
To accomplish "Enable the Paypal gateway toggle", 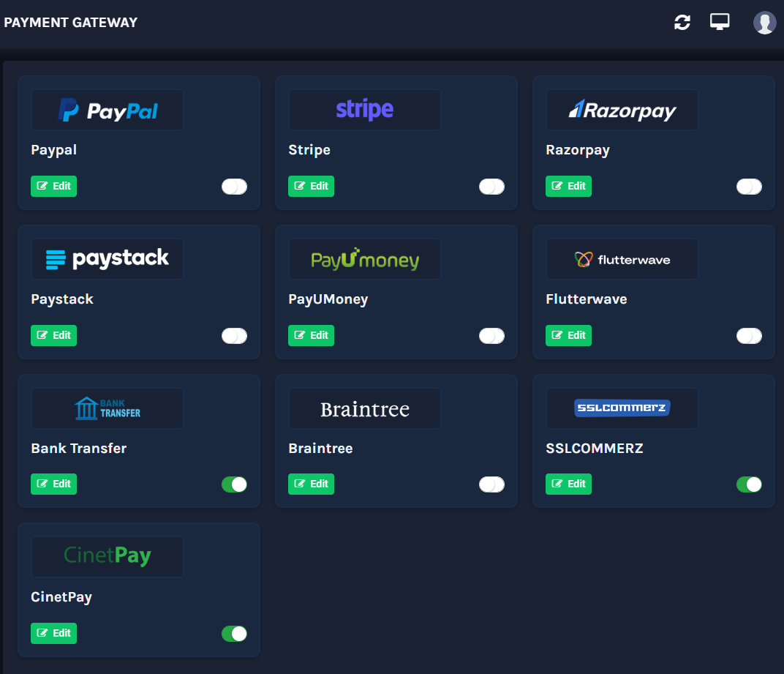I will [234, 187].
